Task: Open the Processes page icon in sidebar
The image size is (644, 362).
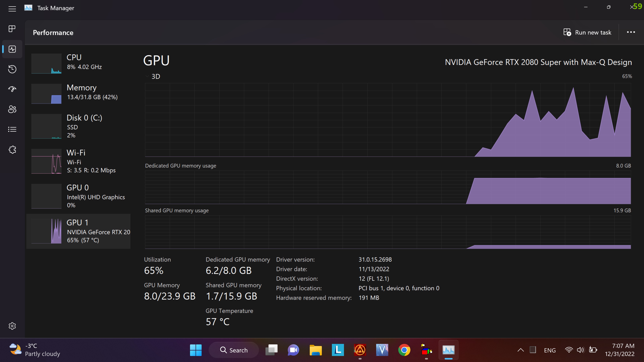Action: pos(12,29)
